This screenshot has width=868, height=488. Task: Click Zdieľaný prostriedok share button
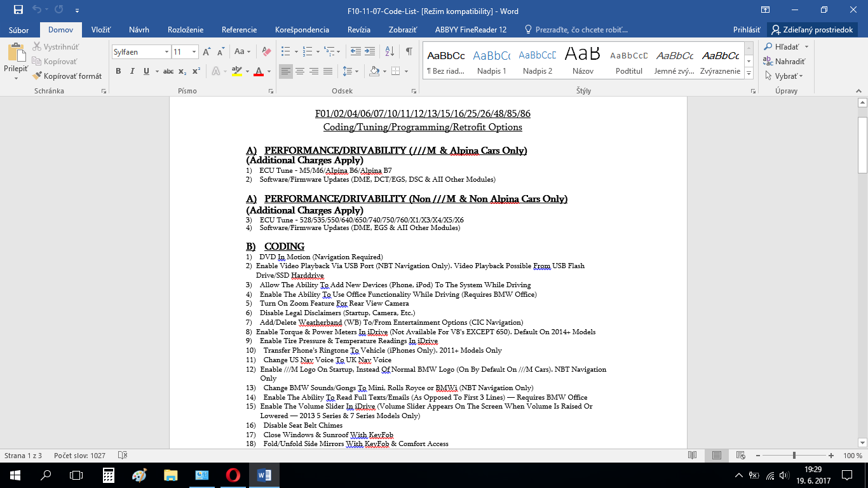click(811, 30)
